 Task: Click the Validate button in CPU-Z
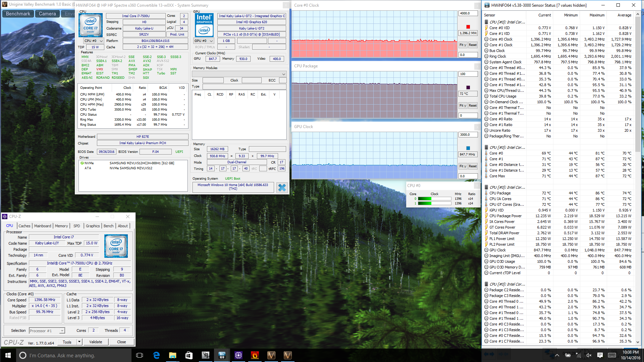[x=96, y=342]
